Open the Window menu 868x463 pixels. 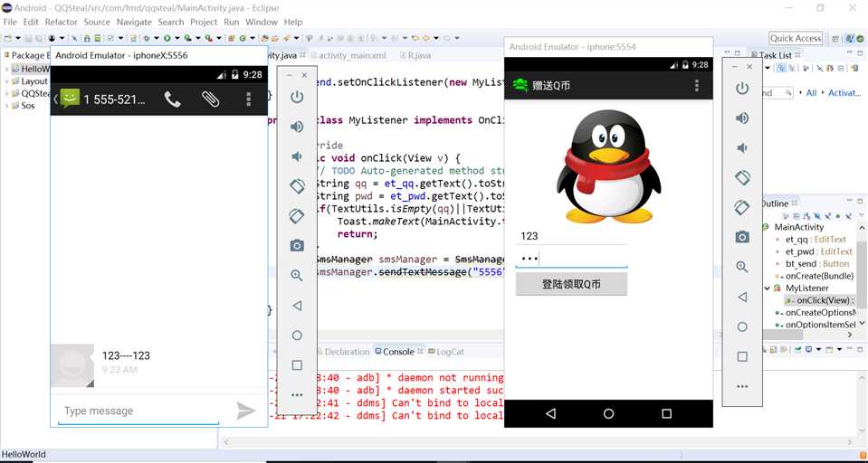(262, 22)
